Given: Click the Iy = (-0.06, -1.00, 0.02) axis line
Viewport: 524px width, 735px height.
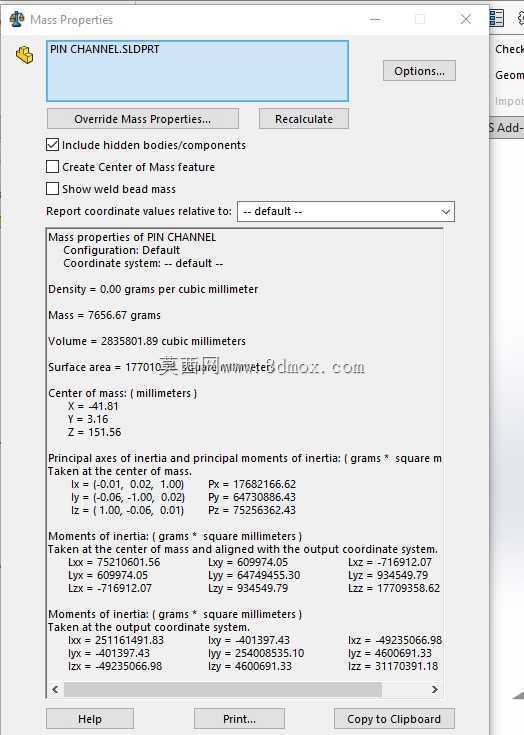Looking at the screenshot, I should click(x=127, y=497).
